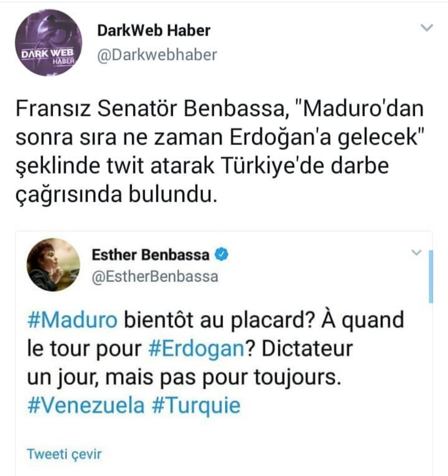
Task: Open the #Maduro hashtag
Action: tap(72, 320)
